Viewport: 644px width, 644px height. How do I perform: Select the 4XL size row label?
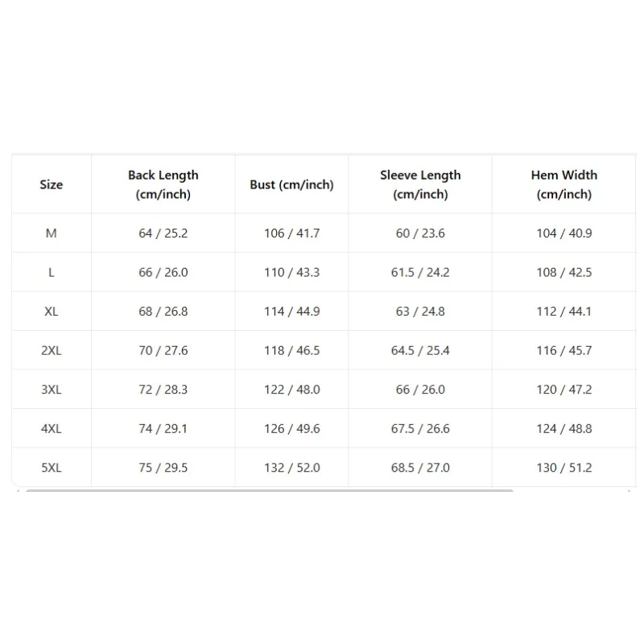pyautogui.click(x=51, y=428)
